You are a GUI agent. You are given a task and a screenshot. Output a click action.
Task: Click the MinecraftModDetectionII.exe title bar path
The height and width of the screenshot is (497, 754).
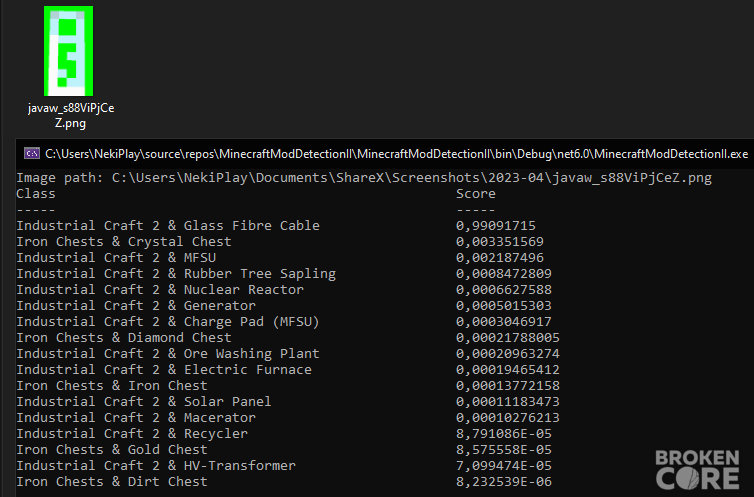(396, 154)
